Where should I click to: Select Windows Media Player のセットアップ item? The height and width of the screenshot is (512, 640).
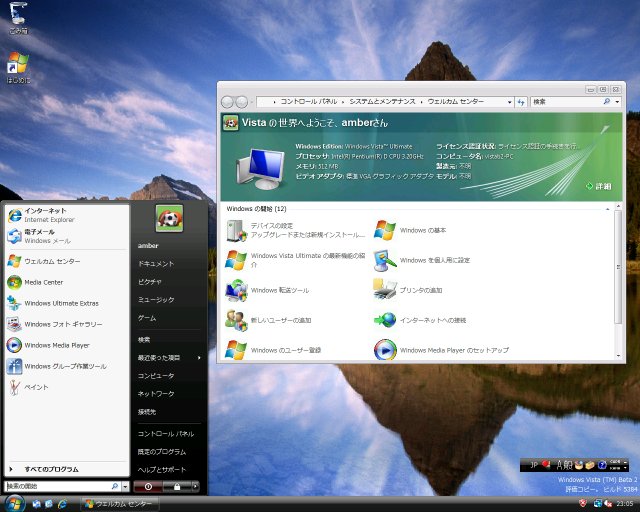click(x=442, y=350)
